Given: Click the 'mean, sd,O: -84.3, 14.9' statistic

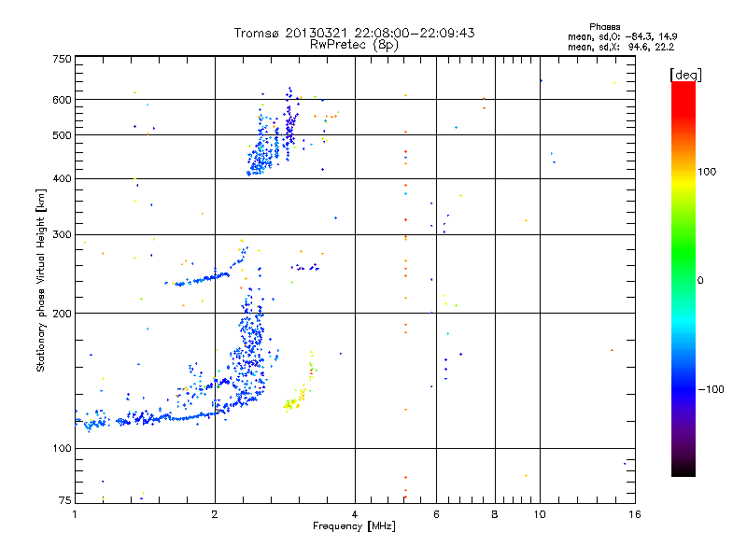Looking at the screenshot, I should click(x=622, y=36).
